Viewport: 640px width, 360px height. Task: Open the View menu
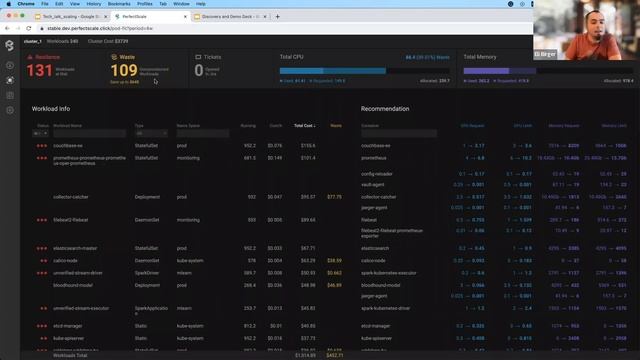(75, 4)
